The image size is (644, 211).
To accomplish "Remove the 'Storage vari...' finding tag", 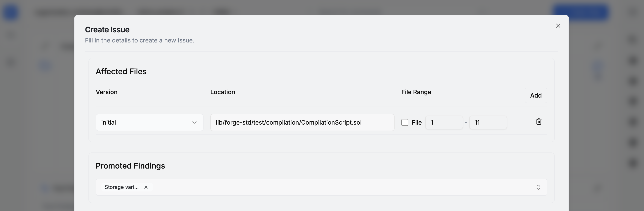I will click(146, 187).
